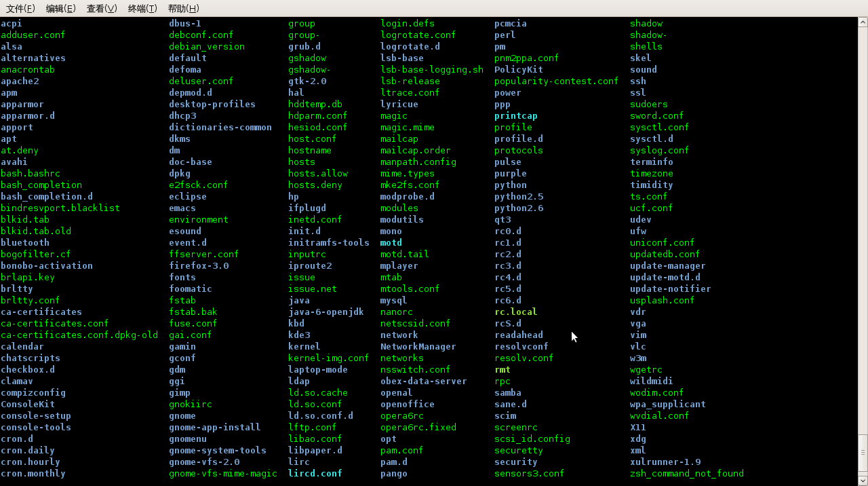The image size is (868, 486).
Task: Click zsh_command_not_found entry
Action: [687, 473]
